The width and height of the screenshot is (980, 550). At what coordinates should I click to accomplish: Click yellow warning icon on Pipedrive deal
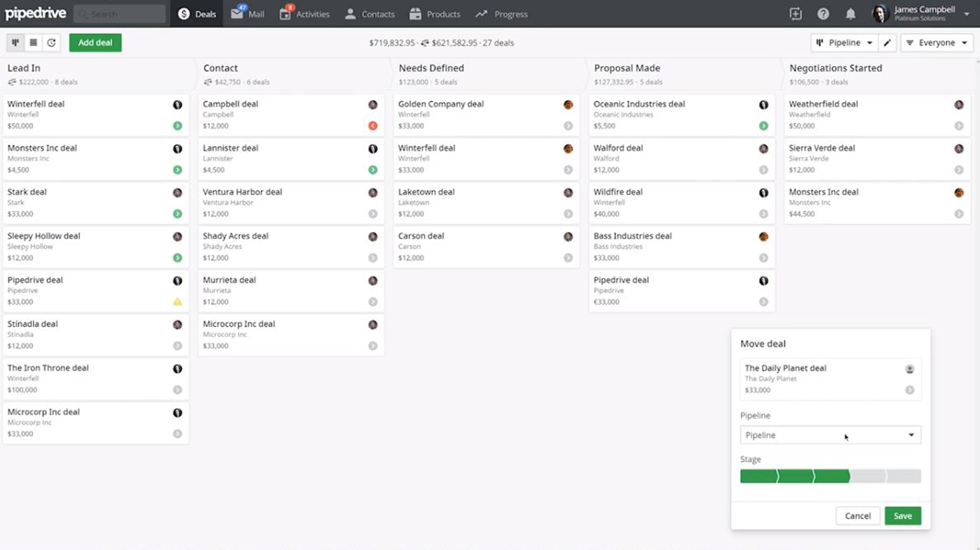[x=177, y=302]
